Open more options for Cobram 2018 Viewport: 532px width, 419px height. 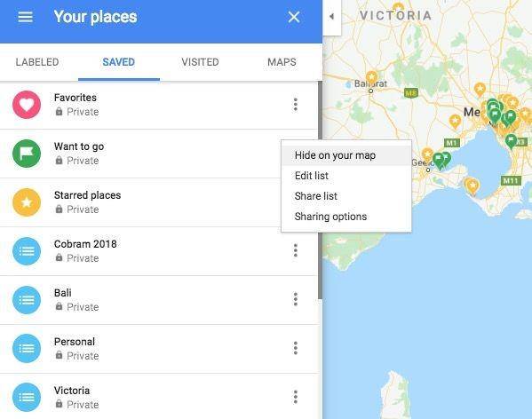(296, 251)
